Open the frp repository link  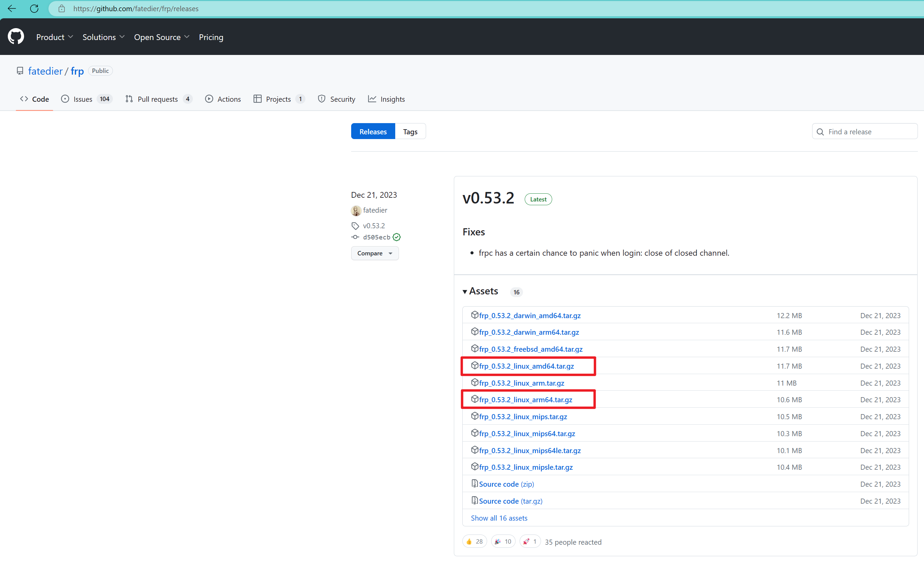click(77, 71)
